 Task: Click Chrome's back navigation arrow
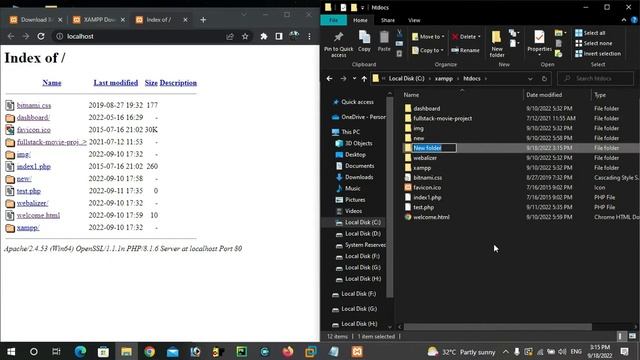tap(11, 36)
